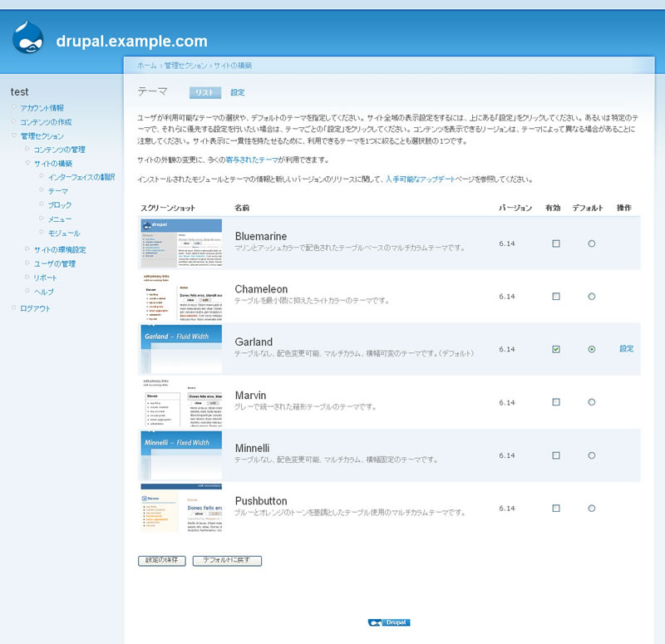665x644 pixels.
Task: Open テーマ in the sidebar menu
Action: point(58,191)
